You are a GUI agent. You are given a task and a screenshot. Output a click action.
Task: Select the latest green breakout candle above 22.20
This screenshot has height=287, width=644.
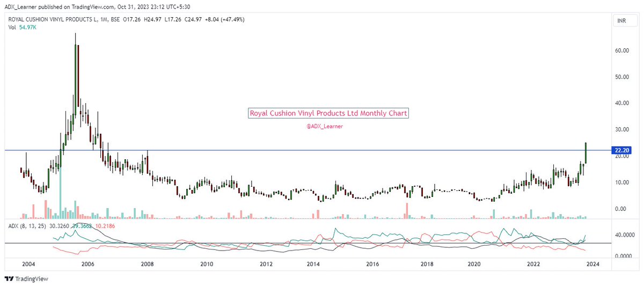click(x=586, y=153)
